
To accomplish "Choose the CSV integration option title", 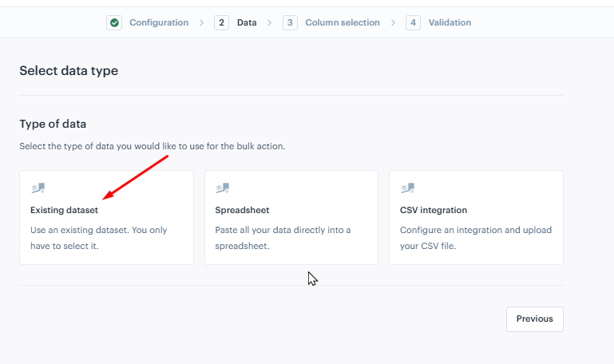I will click(434, 210).
